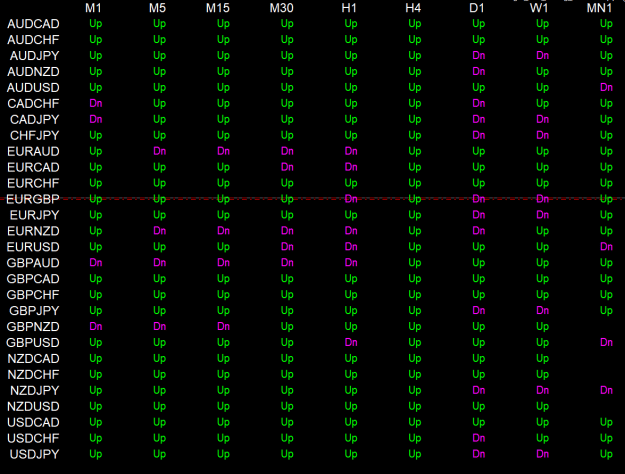
Task: Select the EURNZD symbol label
Action: 33,231
